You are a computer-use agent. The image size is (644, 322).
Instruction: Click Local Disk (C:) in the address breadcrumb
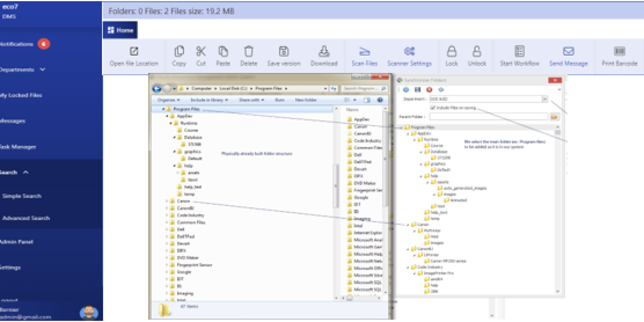(x=233, y=89)
